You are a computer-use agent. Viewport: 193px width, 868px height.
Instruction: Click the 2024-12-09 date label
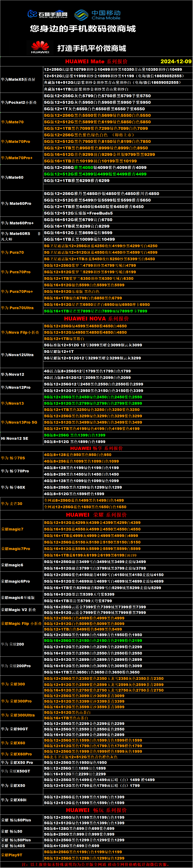click(176, 61)
